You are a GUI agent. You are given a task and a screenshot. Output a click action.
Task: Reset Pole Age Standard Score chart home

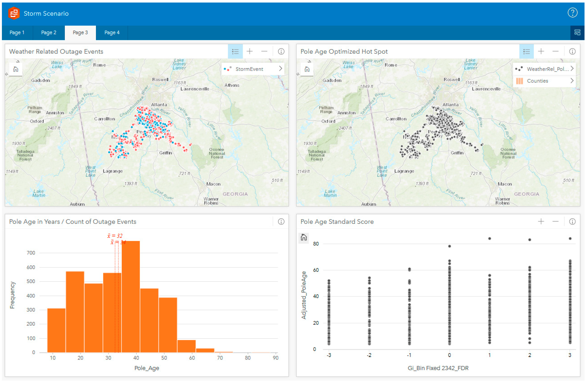click(x=304, y=238)
